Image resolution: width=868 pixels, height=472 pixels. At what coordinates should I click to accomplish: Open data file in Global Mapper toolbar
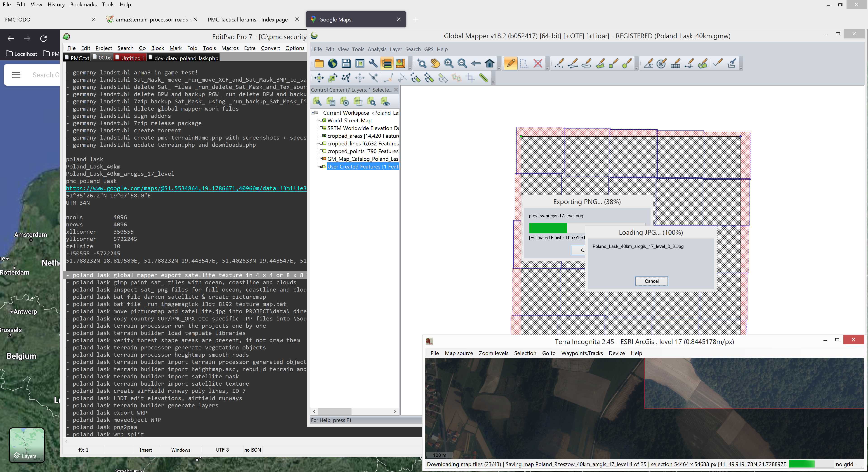click(319, 63)
